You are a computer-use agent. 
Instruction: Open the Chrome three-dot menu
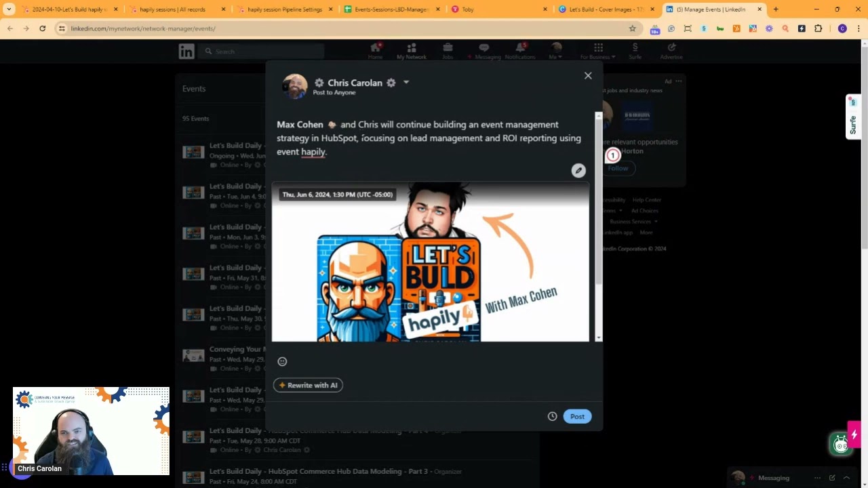pyautogui.click(x=858, y=28)
